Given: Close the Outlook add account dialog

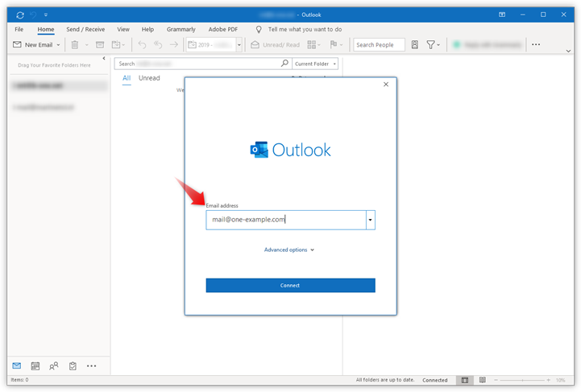Looking at the screenshot, I should 386,85.
